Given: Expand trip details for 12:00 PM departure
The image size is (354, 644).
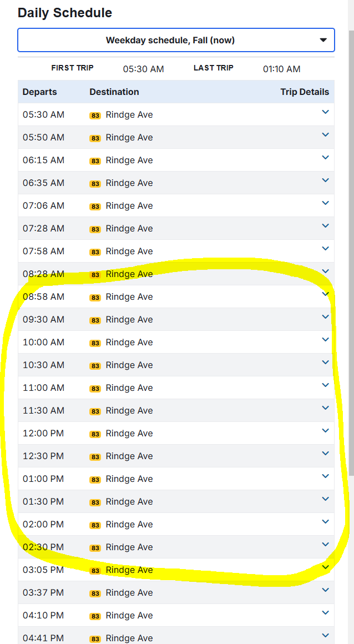Looking at the screenshot, I should pos(325,431).
